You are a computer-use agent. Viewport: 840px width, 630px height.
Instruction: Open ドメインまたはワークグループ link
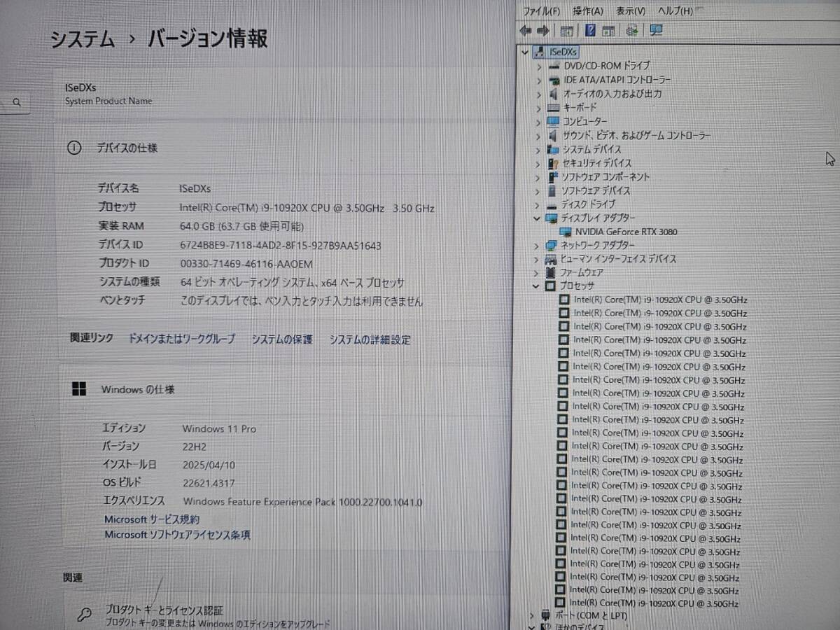pyautogui.click(x=182, y=339)
